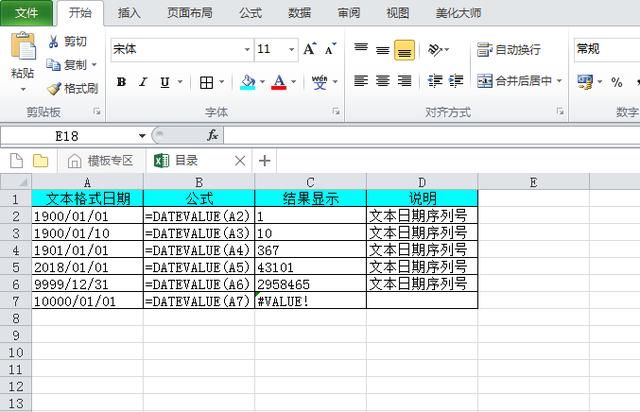Select cell containing =DATEVALUE(A5)
Screen dimensions: 640x412
coord(199,267)
